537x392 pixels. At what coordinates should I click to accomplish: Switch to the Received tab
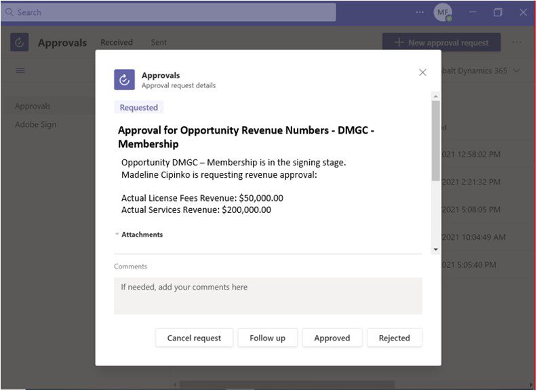[x=117, y=42]
